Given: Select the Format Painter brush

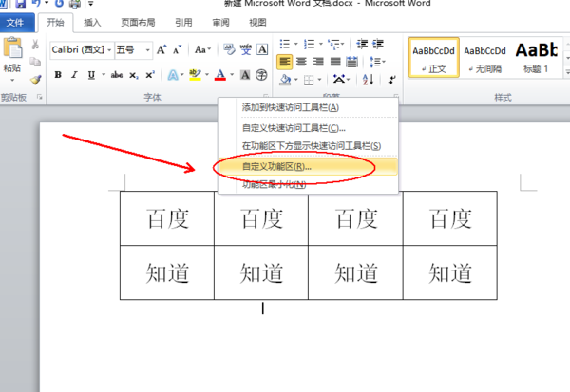Looking at the screenshot, I should (35, 79).
